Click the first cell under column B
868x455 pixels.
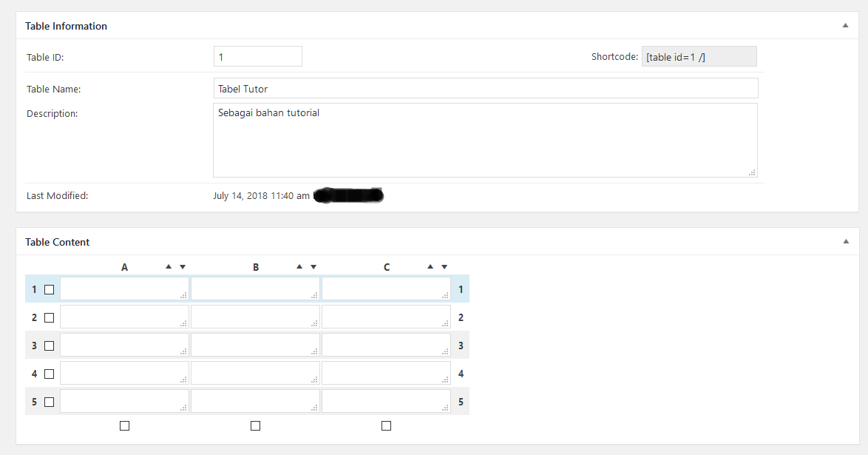pos(255,289)
